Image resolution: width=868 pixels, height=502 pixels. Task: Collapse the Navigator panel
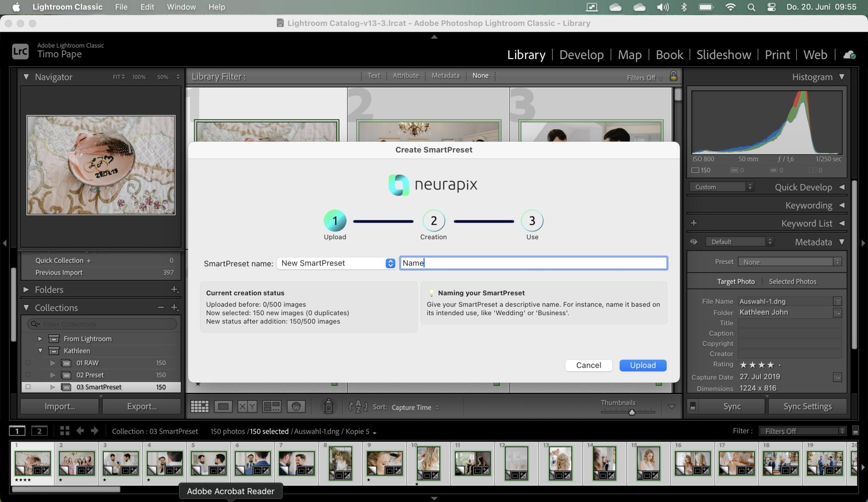coord(27,77)
